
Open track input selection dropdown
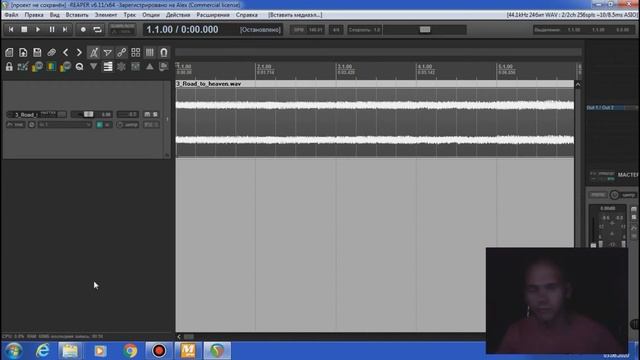point(64,124)
